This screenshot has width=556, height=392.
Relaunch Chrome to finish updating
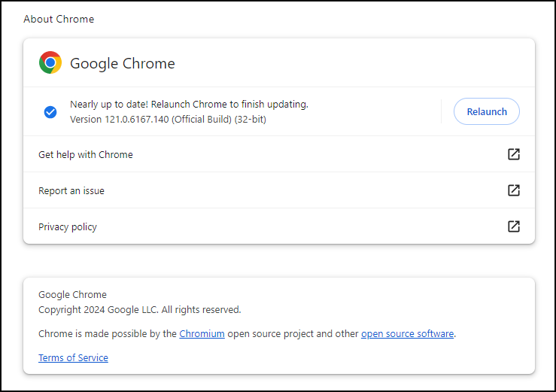click(x=487, y=112)
